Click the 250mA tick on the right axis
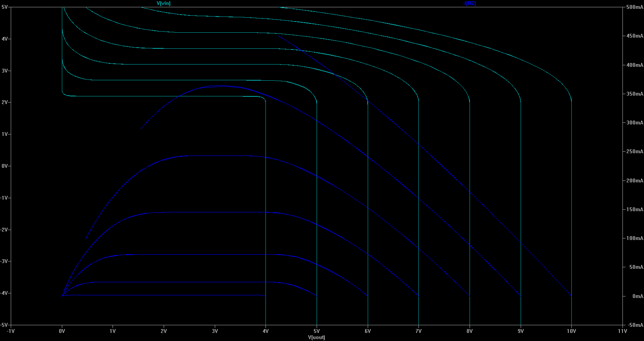 (634, 152)
